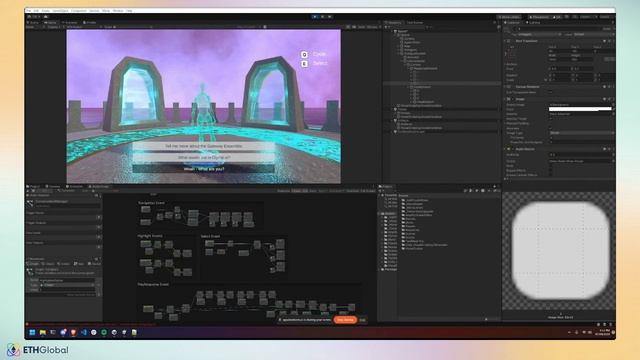Switch Blackboard to the Graph tab
Viewport: 640px width, 360px height.
point(33,264)
